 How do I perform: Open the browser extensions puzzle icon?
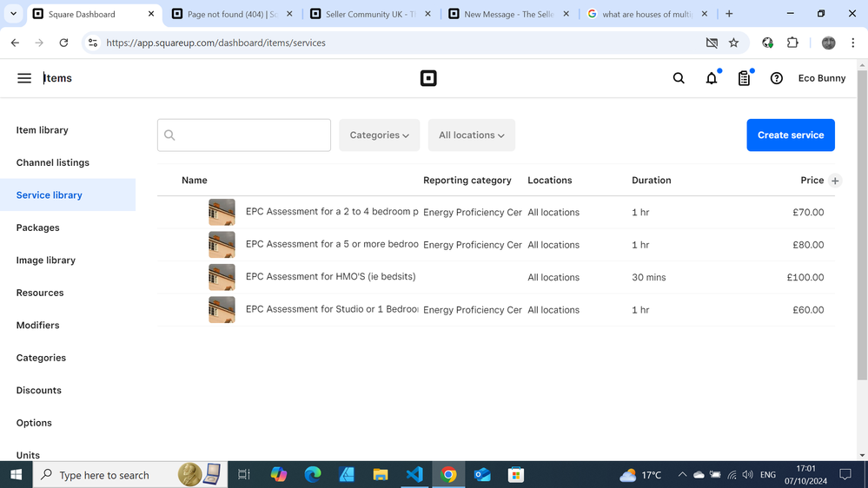792,43
